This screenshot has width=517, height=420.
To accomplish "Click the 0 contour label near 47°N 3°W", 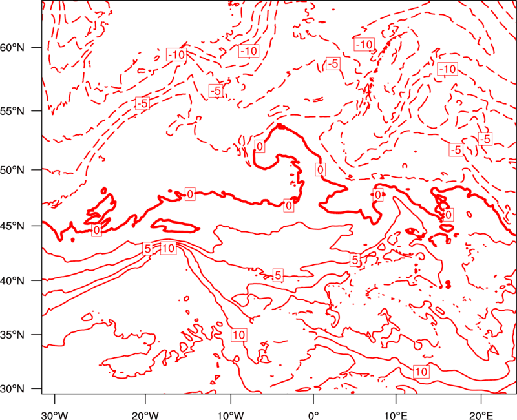I will click(x=289, y=205).
